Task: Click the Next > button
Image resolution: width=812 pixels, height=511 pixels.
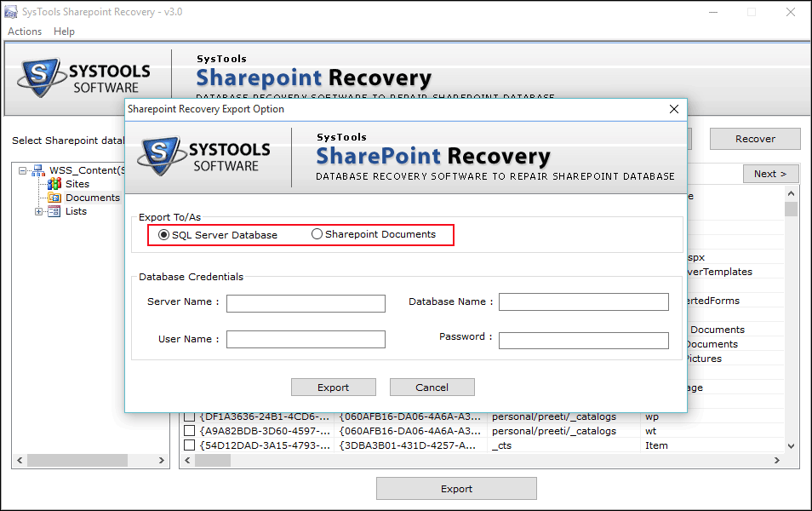Action: (x=770, y=174)
